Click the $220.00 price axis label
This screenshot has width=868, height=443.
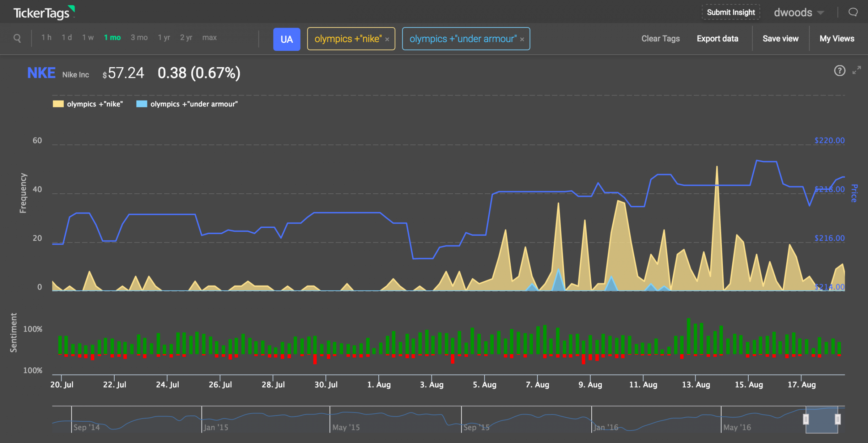[830, 140]
